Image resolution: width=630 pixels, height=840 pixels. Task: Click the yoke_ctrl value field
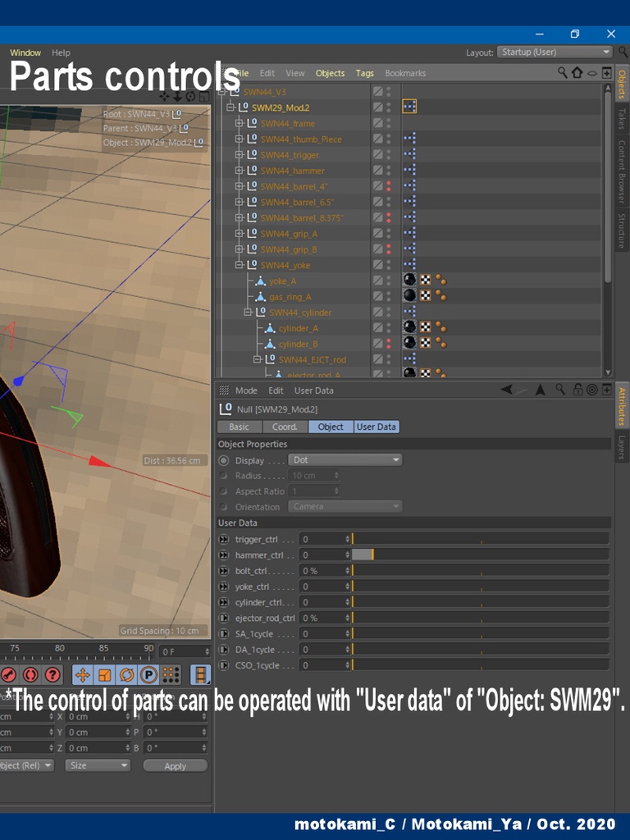325,586
